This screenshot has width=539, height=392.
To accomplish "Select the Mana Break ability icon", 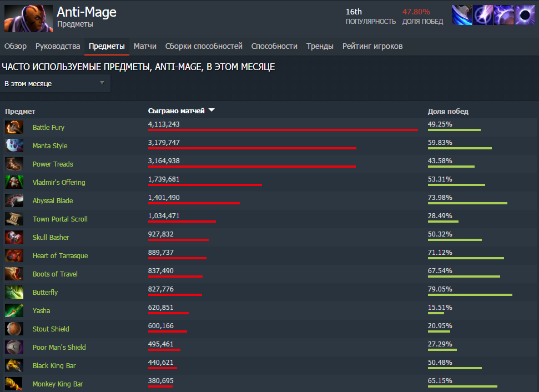I will click(462, 15).
